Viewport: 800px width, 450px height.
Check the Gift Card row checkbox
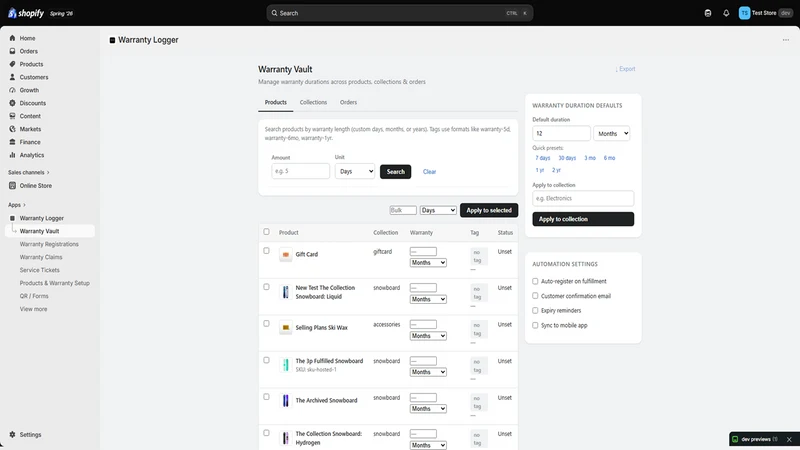point(266,251)
